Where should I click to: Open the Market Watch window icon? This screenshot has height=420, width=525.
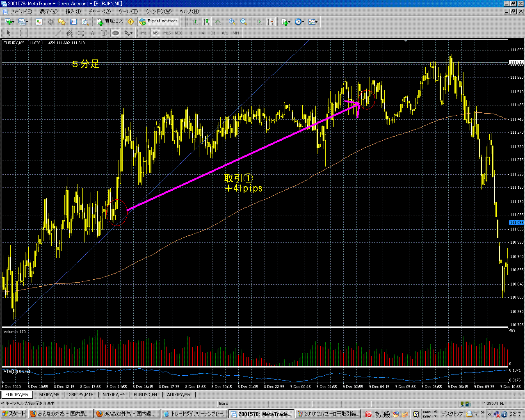(39, 22)
